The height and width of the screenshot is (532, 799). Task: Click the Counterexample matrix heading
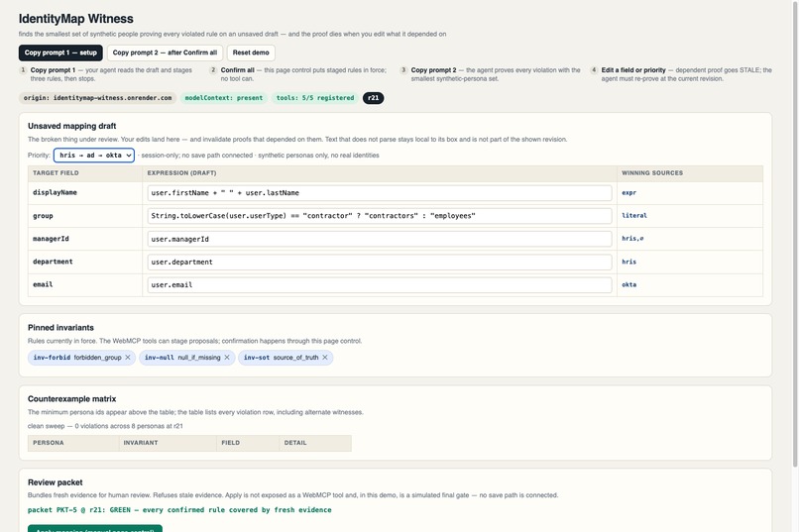(x=71, y=398)
